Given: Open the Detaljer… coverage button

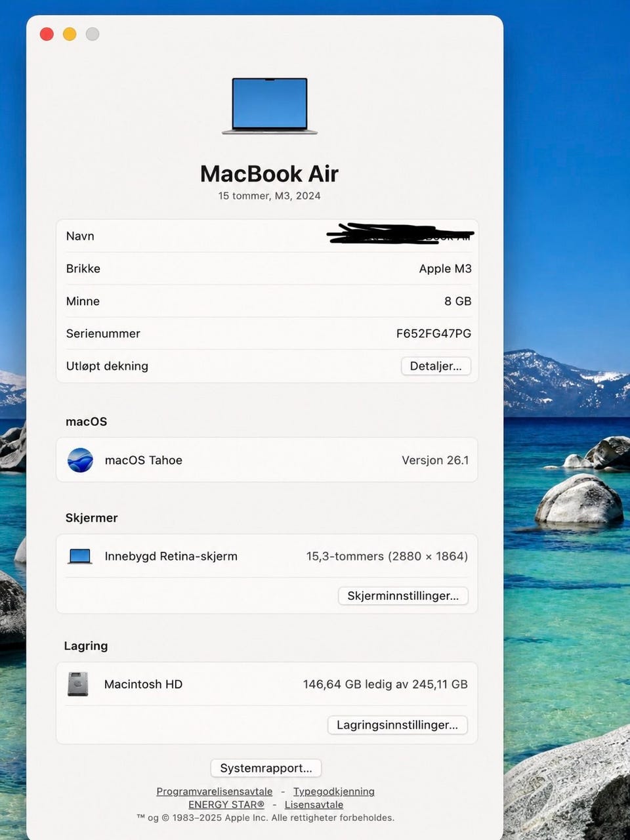Looking at the screenshot, I should tap(436, 366).
